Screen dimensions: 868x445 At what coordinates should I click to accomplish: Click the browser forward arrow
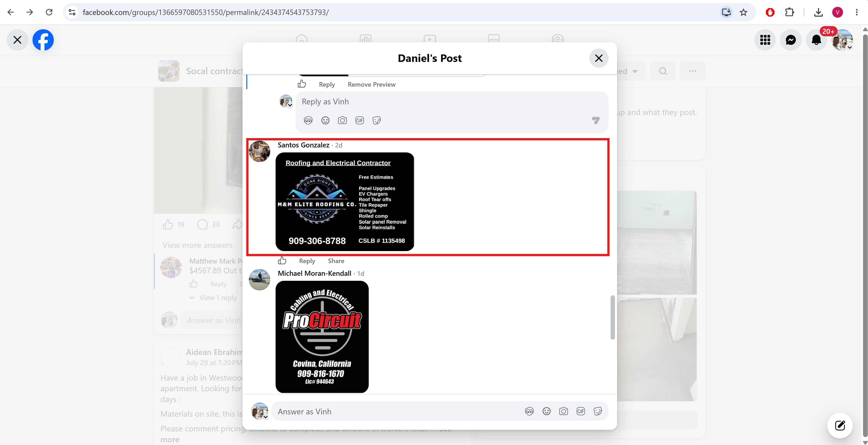pos(30,12)
